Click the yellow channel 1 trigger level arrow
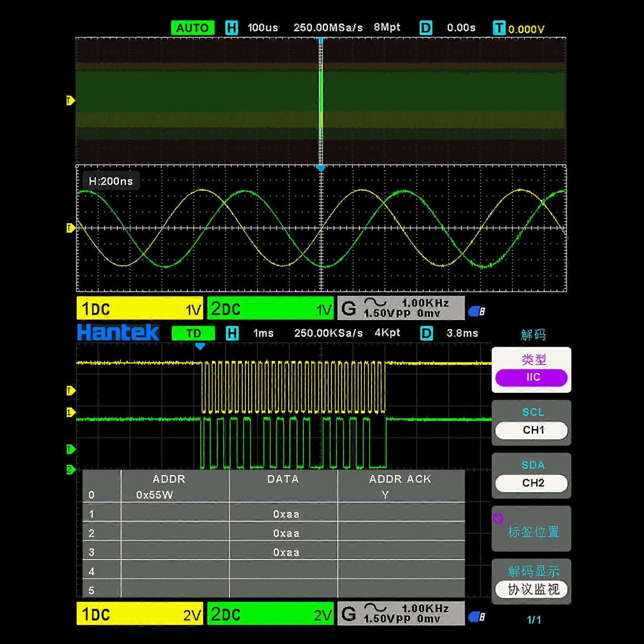The image size is (644, 644). tap(70, 390)
